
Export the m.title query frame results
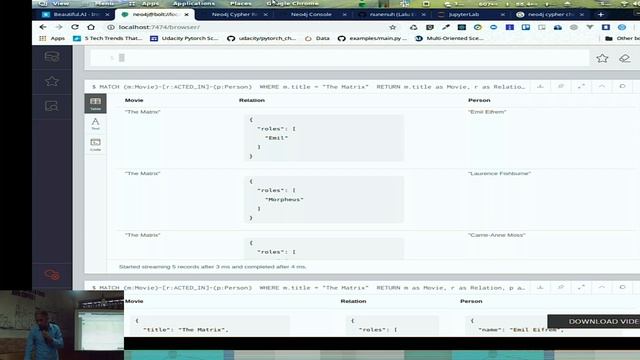[540, 87]
